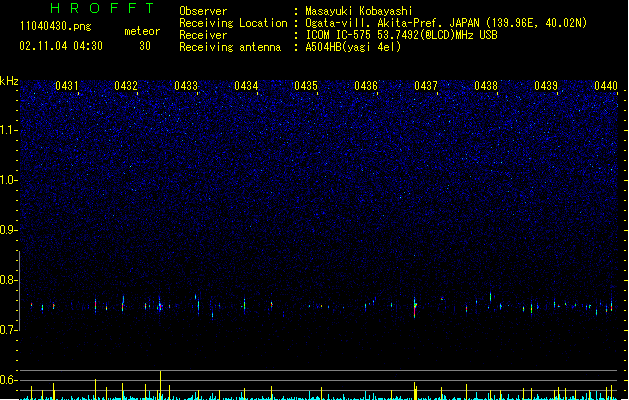The width and height of the screenshot is (629, 400).
Task: Select the observer name Masayuki Kobayashi
Action: click(x=359, y=11)
